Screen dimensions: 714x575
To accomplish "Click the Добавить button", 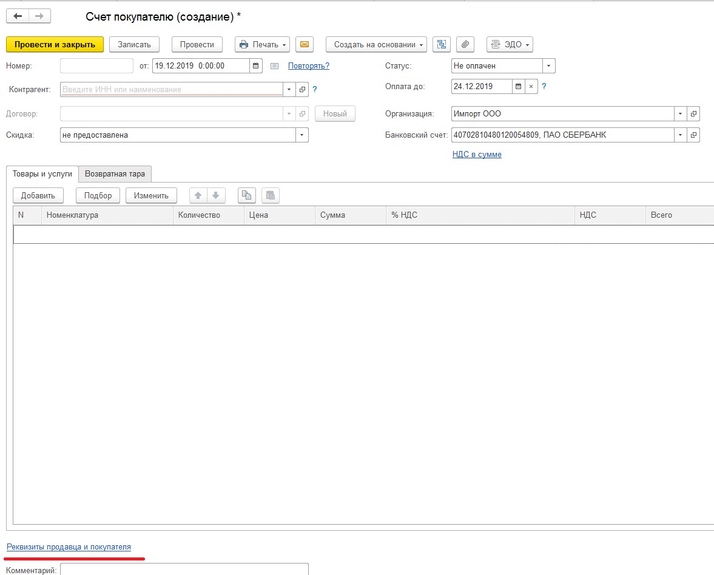I will 38,195.
